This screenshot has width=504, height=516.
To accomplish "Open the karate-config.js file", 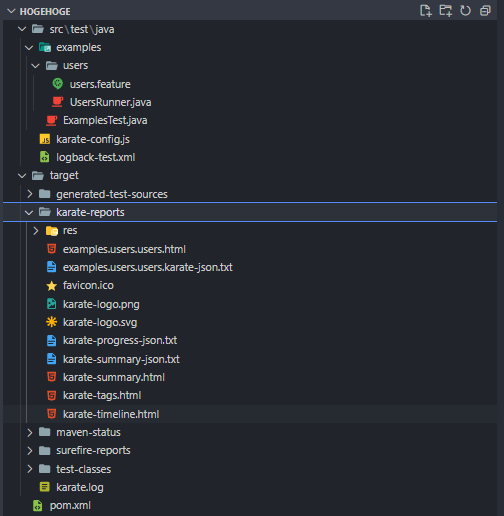I will [x=93, y=139].
